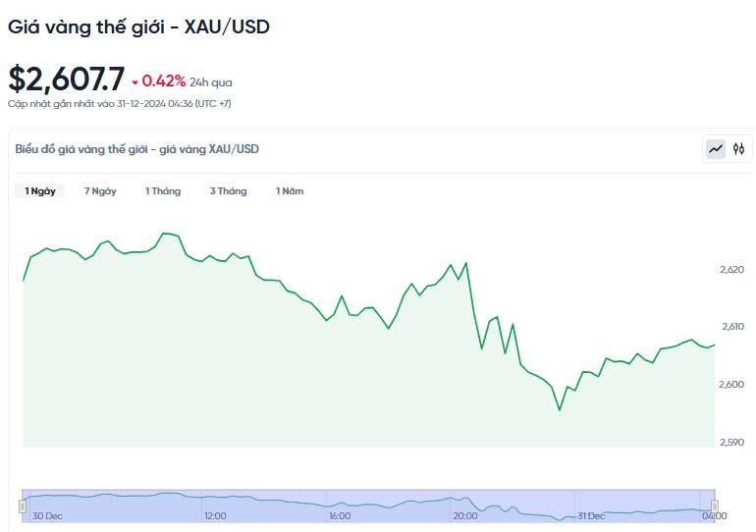Open the 1 Năm chart range
The height and width of the screenshot is (532, 756).
coord(290,191)
